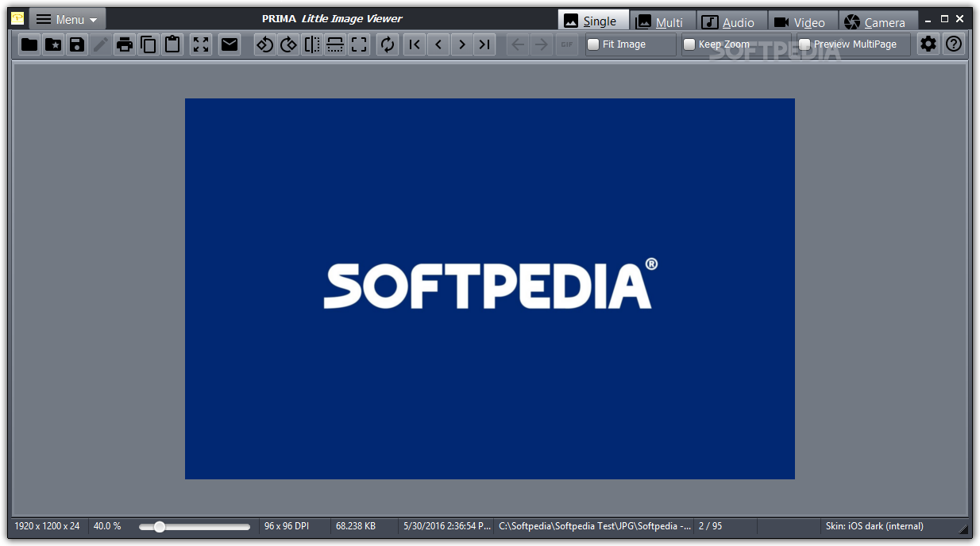Copy the image with the copy icon
980x546 pixels.
149,44
